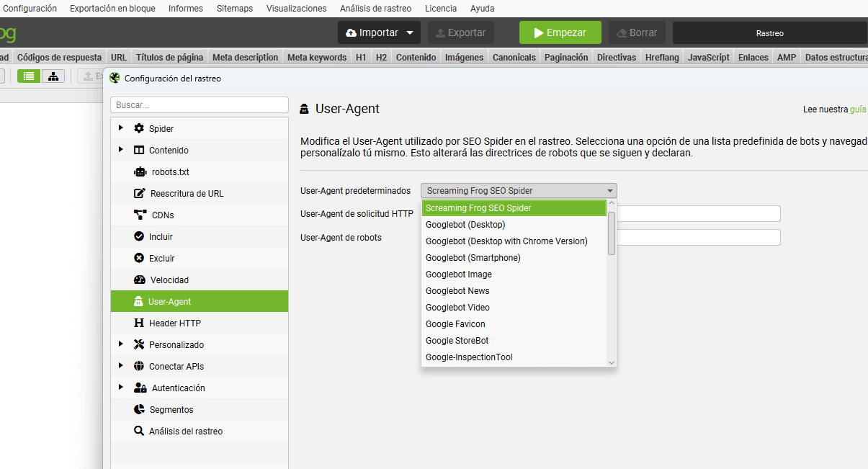Choose Googlebot Video from list

514,308
